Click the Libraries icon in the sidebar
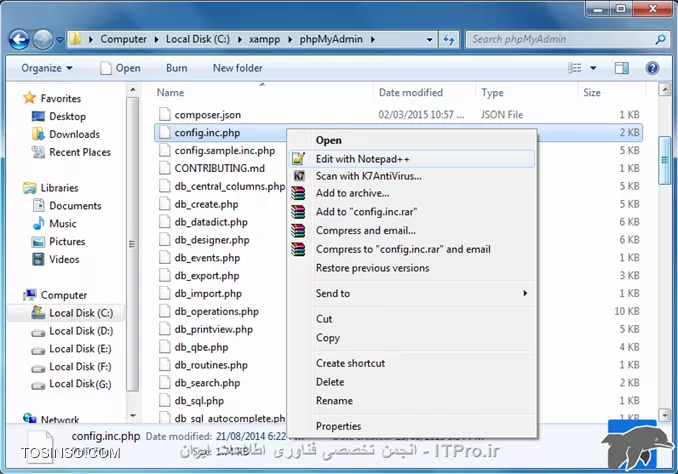678x474 pixels. pyautogui.click(x=30, y=188)
